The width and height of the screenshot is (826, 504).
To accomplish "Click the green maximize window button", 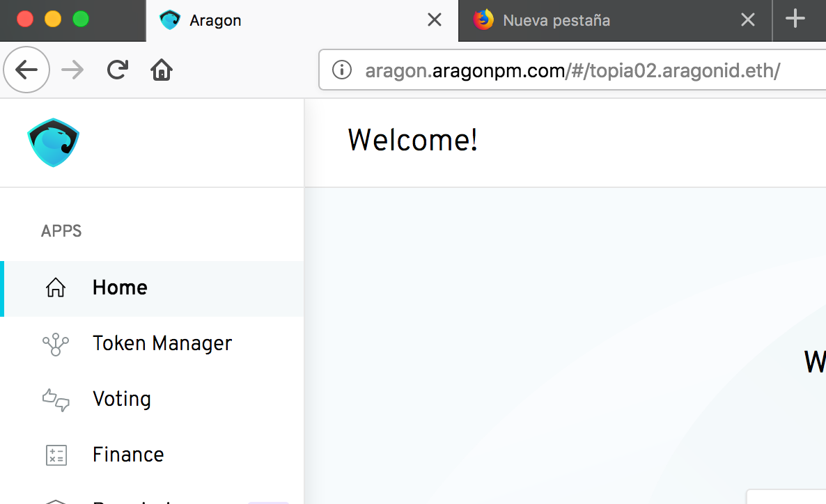I will point(81,19).
